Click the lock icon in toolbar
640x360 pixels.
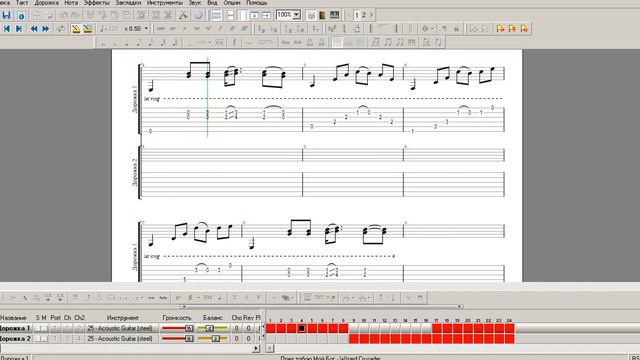[457, 29]
